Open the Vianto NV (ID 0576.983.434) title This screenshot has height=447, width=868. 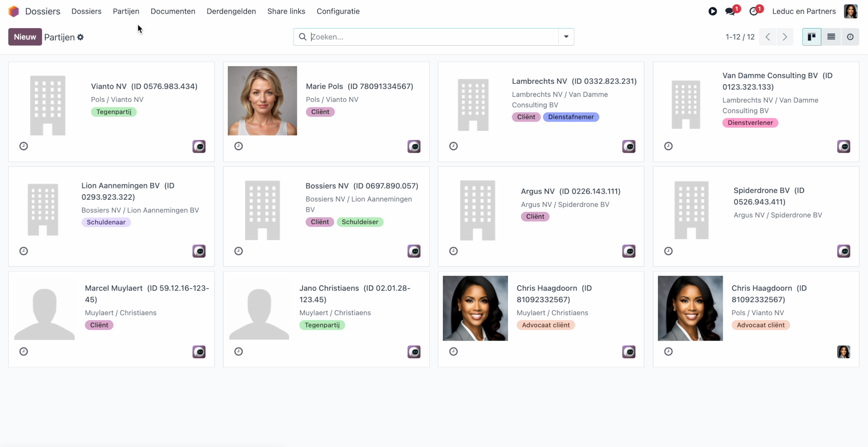click(144, 87)
